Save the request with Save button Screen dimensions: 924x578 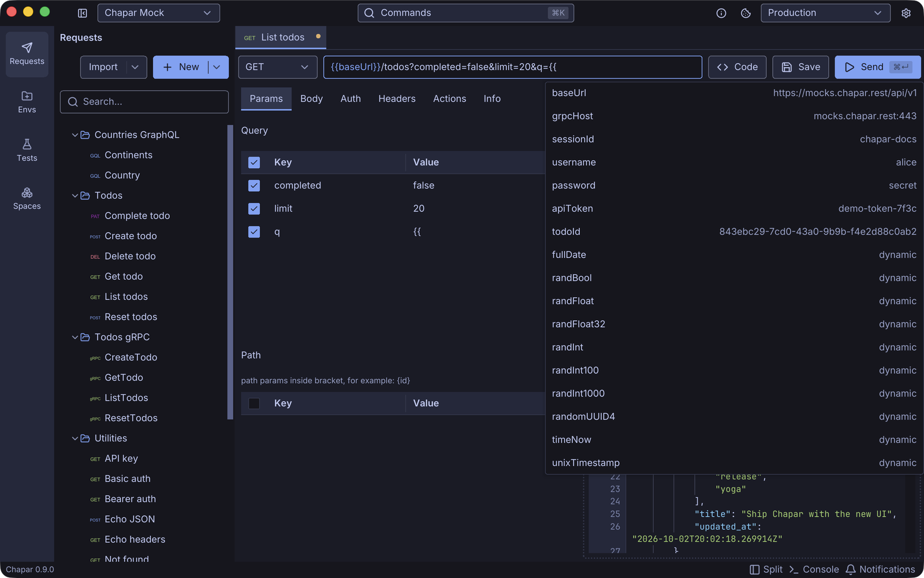(x=800, y=67)
